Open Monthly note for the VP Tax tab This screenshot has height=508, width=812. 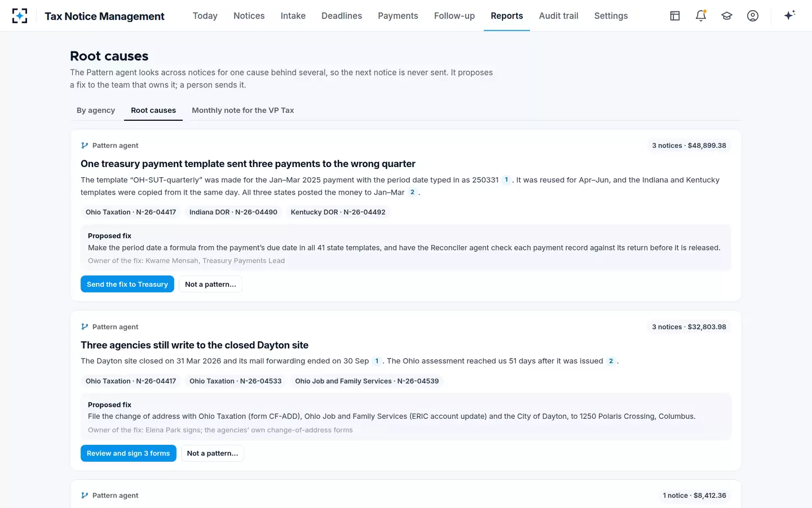coord(243,110)
